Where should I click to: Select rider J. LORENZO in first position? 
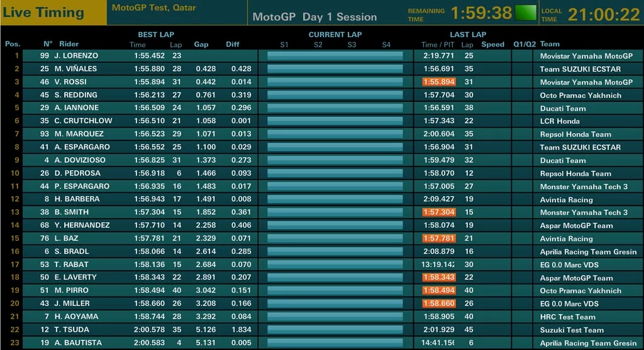pyautogui.click(x=76, y=56)
